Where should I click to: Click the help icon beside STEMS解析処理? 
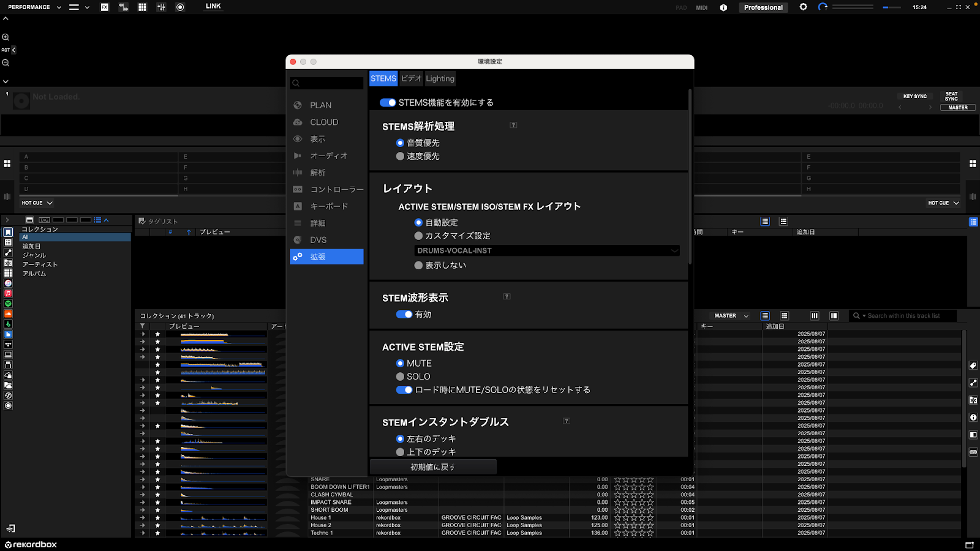tap(513, 125)
